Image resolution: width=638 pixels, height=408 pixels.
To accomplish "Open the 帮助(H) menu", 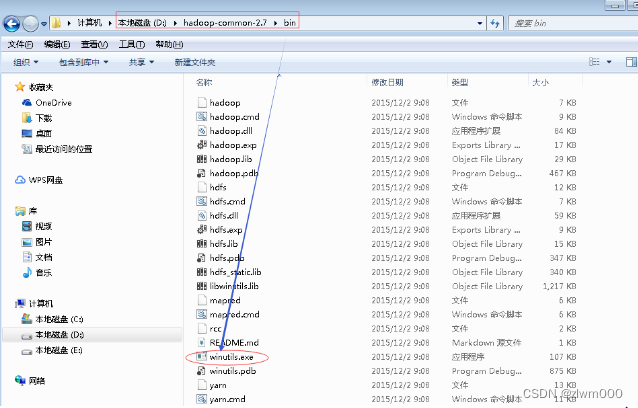I will [169, 44].
